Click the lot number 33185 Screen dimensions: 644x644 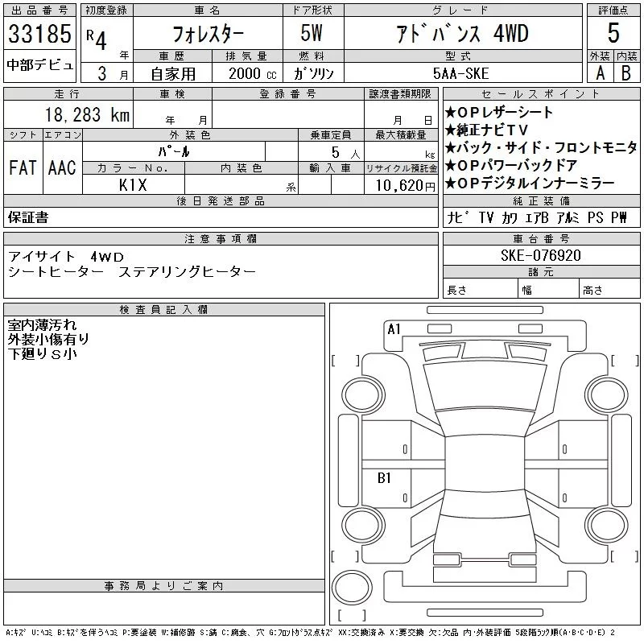pyautogui.click(x=39, y=33)
